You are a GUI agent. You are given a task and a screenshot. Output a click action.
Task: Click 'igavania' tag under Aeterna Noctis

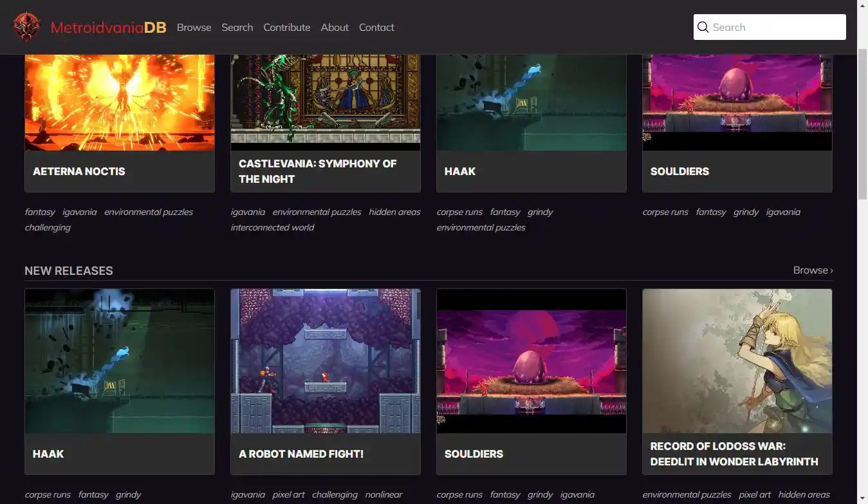coord(80,212)
